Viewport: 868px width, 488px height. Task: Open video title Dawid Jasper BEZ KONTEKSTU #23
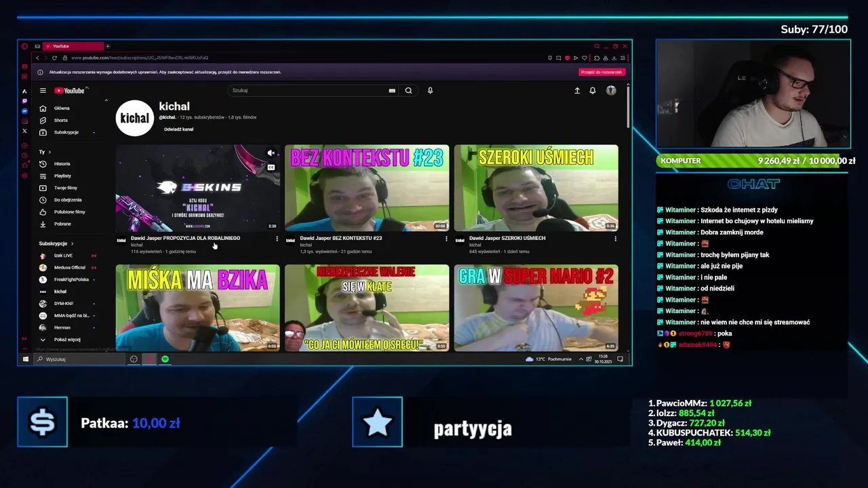tap(341, 238)
